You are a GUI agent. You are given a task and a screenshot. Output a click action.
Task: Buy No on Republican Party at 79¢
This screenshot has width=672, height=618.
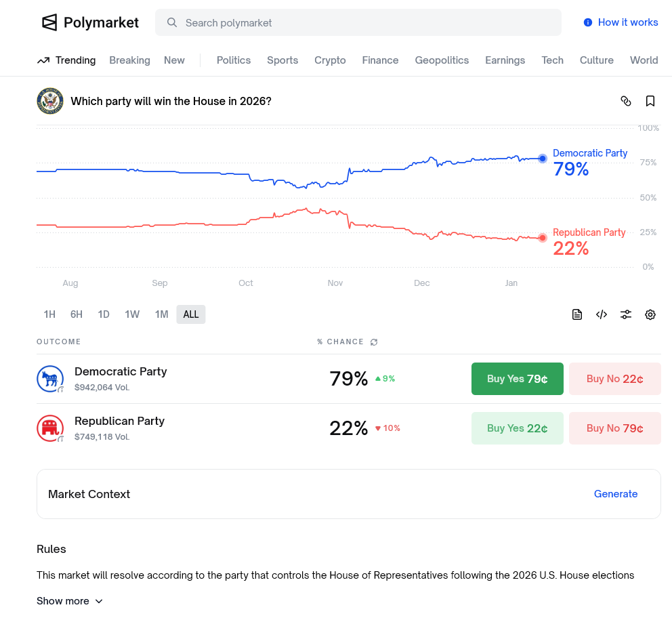tap(614, 428)
